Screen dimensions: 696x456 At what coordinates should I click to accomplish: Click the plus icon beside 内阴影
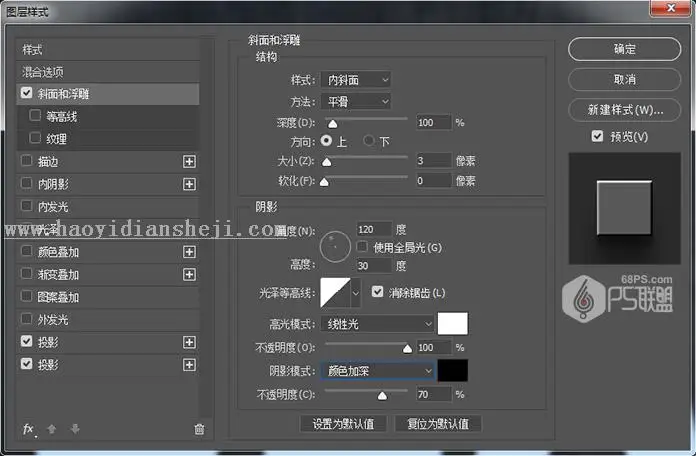pyautogui.click(x=189, y=184)
